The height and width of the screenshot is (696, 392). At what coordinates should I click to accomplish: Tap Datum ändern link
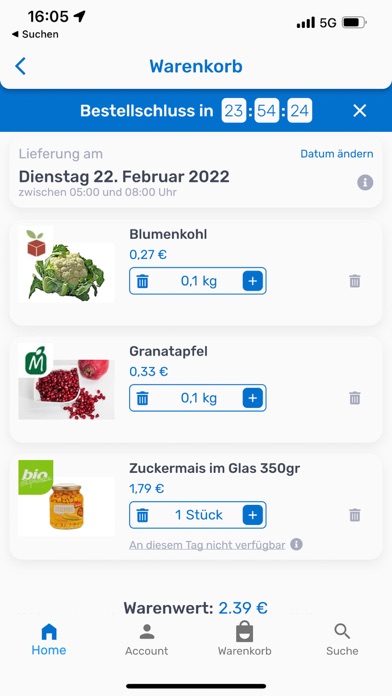tap(337, 154)
